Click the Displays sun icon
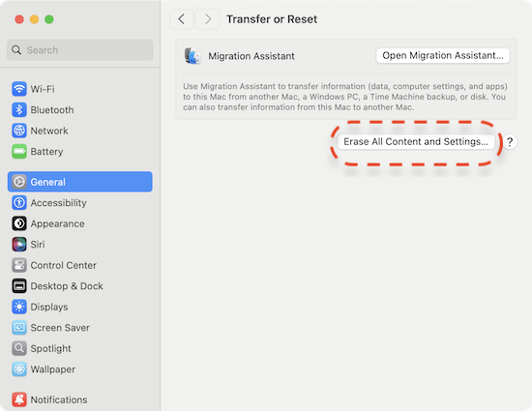The height and width of the screenshot is (411, 532). [19, 307]
